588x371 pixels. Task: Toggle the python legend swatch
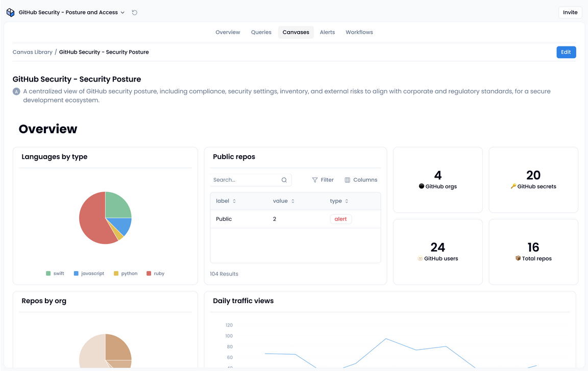coord(116,274)
